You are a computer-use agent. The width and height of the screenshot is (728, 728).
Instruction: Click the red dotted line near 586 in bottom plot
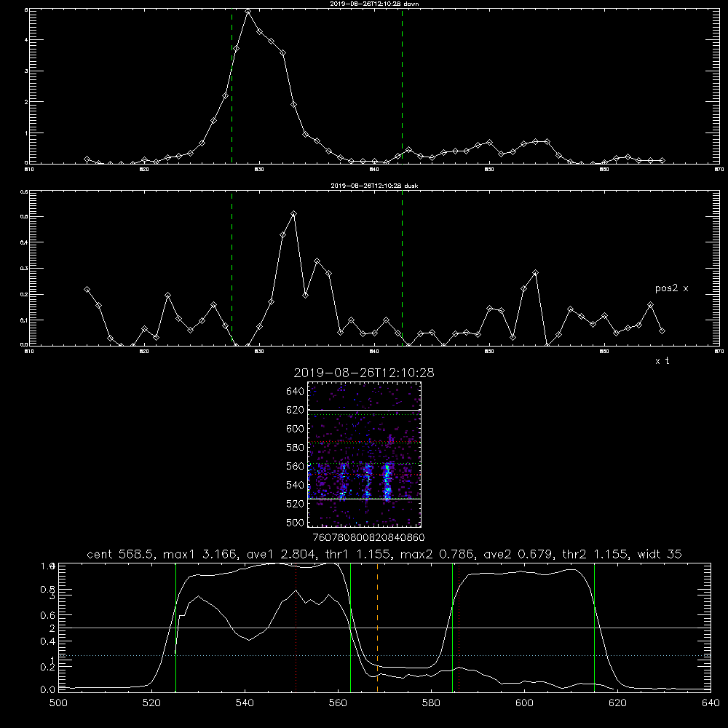pyautogui.click(x=459, y=627)
